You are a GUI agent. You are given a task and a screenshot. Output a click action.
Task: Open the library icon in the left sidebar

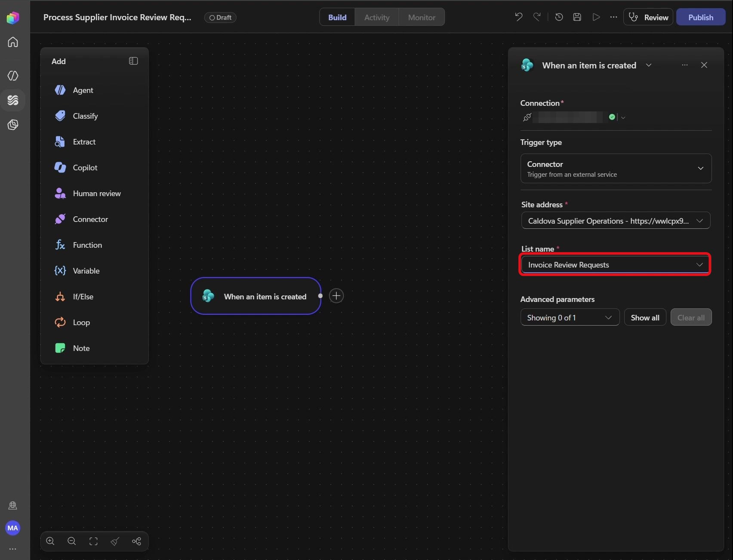coord(13,125)
